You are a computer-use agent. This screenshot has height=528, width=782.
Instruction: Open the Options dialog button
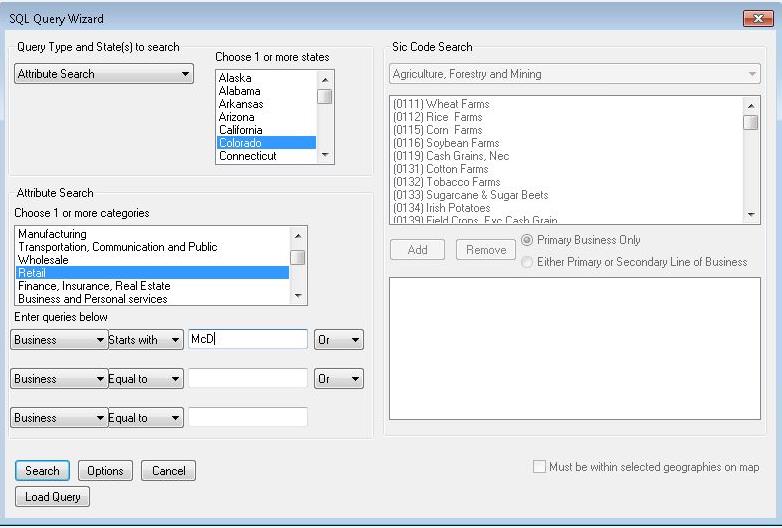(104, 471)
